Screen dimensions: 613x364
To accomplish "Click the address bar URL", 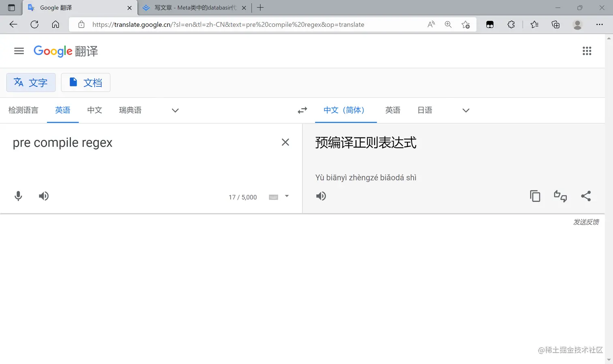I will pos(228,24).
